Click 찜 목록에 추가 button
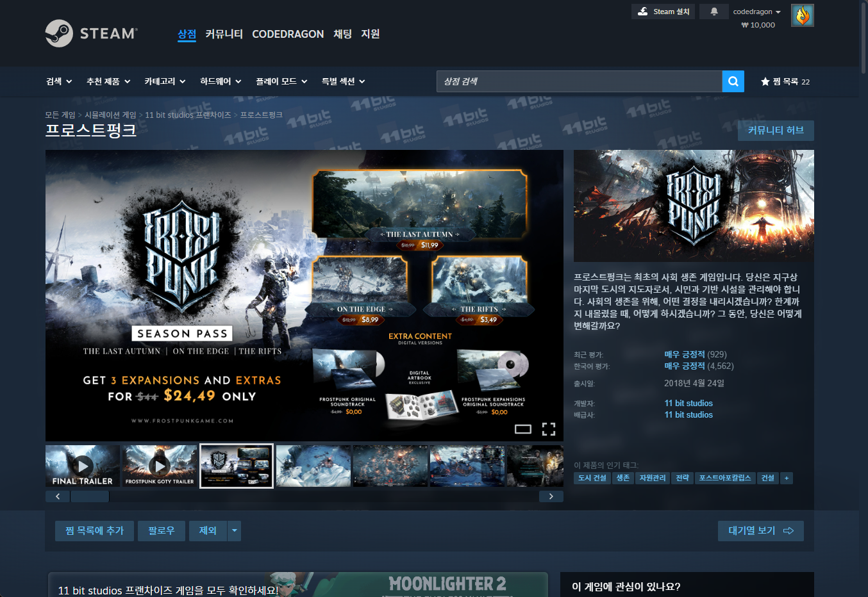 94,530
